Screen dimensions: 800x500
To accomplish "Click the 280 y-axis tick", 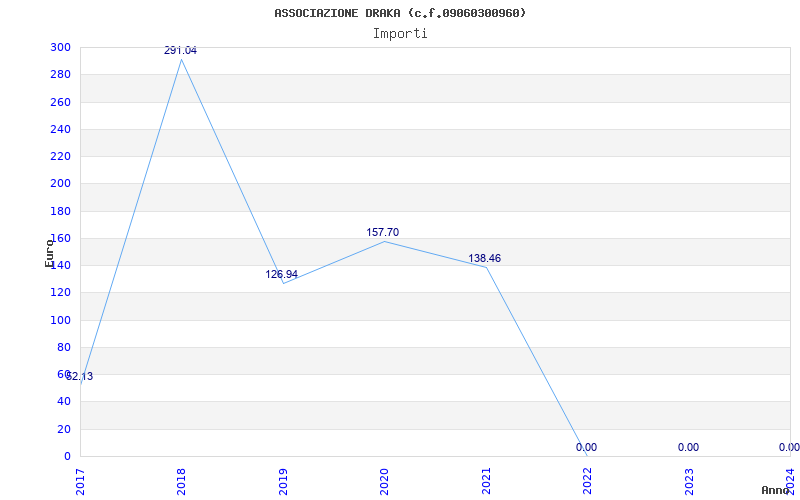I will tap(60, 74).
